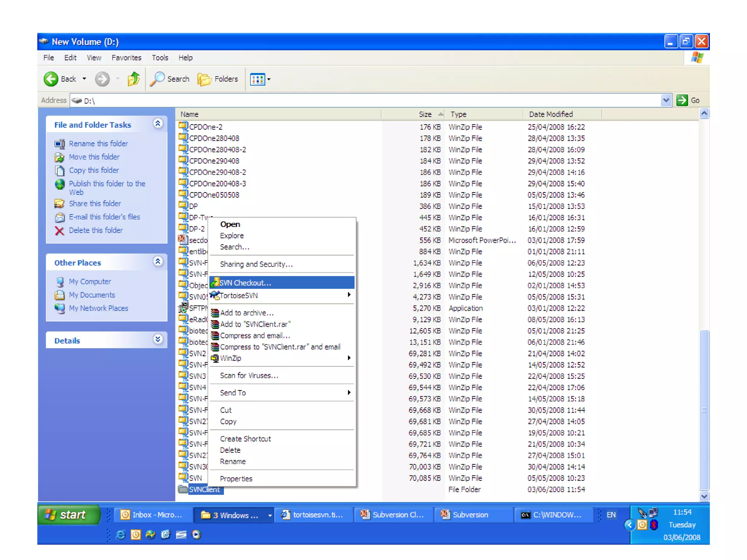This screenshot has width=747, height=560.
Task: Open the Views icon dropdown
Action: 260,79
